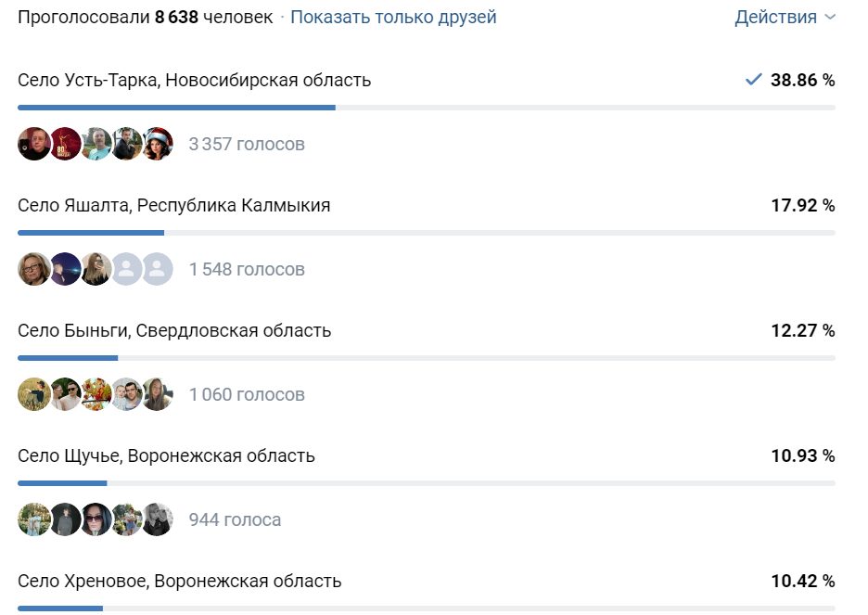Open the Действия dropdown menu
Screen dimensions: 868x615
coord(785,18)
